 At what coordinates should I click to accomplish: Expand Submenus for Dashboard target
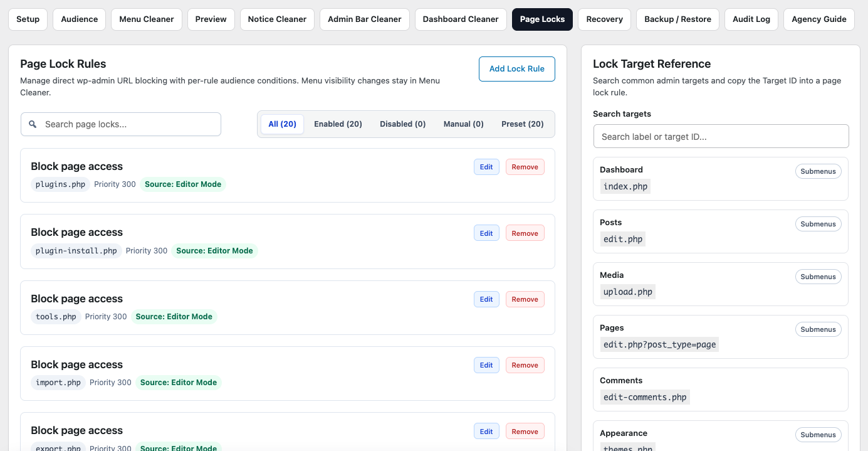(818, 171)
